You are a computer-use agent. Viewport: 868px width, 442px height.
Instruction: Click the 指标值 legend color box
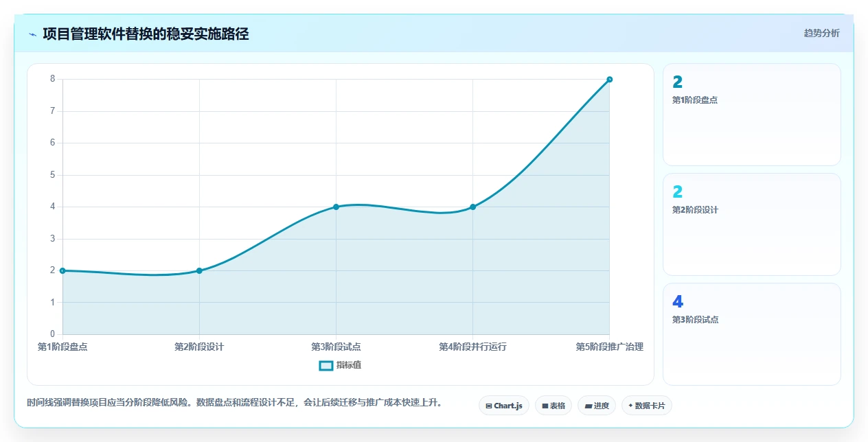tap(326, 365)
